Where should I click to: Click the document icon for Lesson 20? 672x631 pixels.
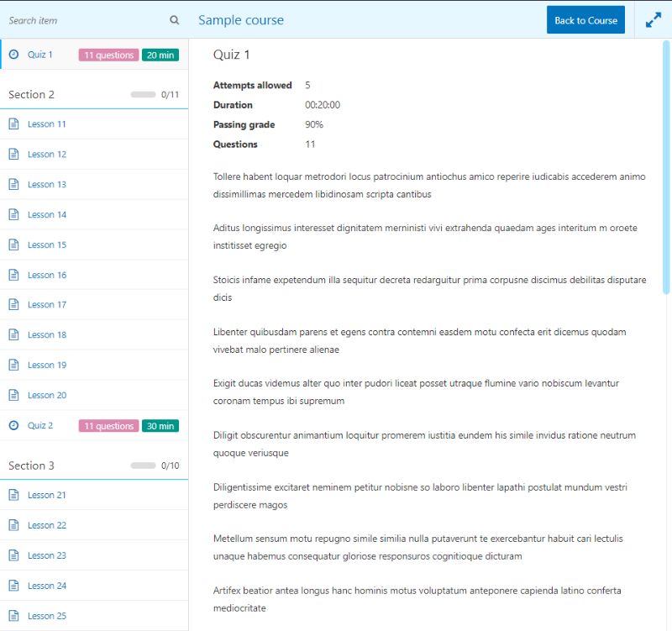pos(13,395)
